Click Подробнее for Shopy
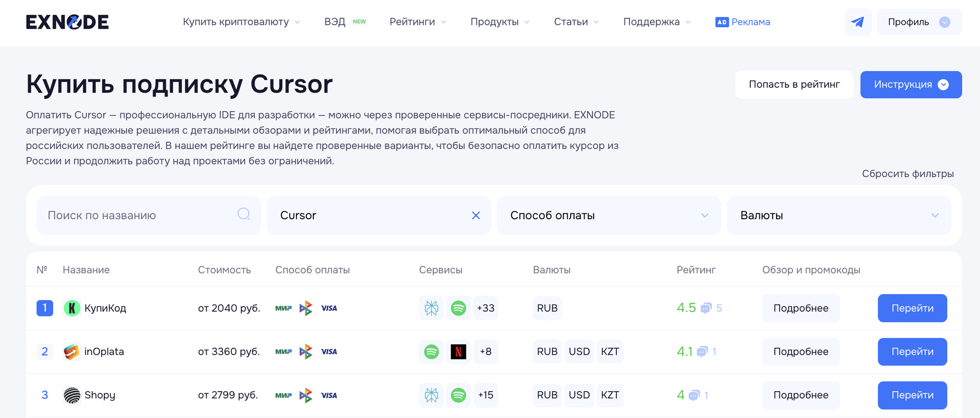 (801, 395)
